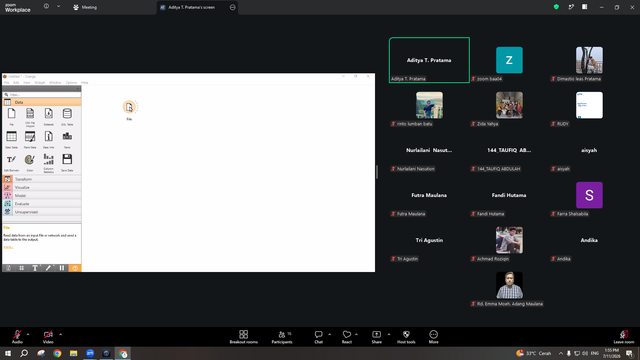Image resolution: width=640 pixels, height=360 pixels.
Task: Select the Save Data widget icon
Action: 67,159
